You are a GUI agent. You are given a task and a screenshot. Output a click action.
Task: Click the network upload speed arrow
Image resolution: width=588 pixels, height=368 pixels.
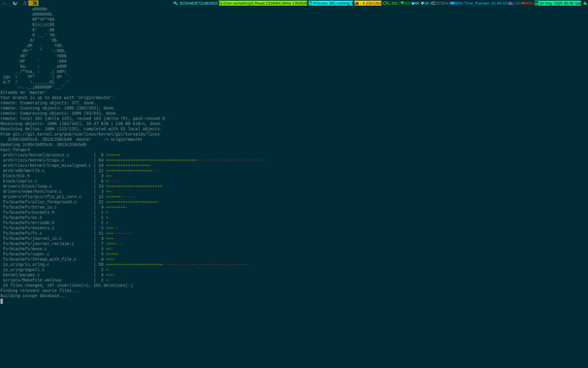pos(423,3)
